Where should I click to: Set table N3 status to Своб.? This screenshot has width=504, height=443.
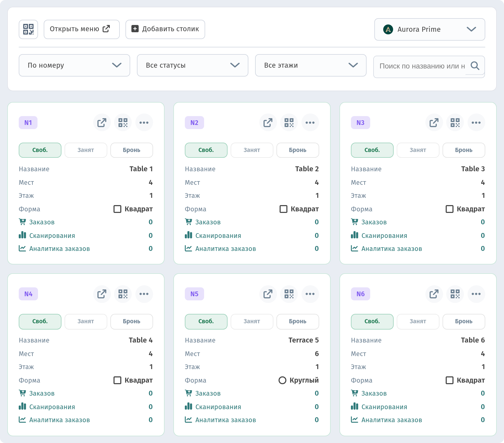coord(372,150)
